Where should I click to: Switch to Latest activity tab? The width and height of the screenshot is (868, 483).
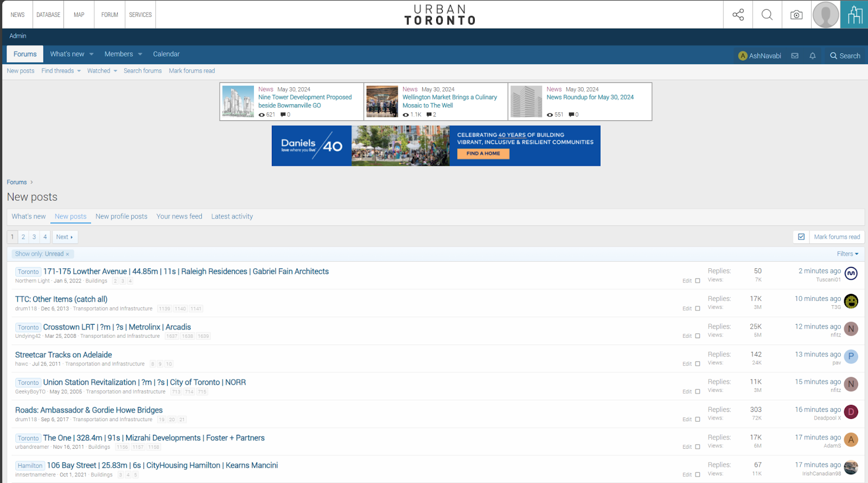click(x=232, y=216)
